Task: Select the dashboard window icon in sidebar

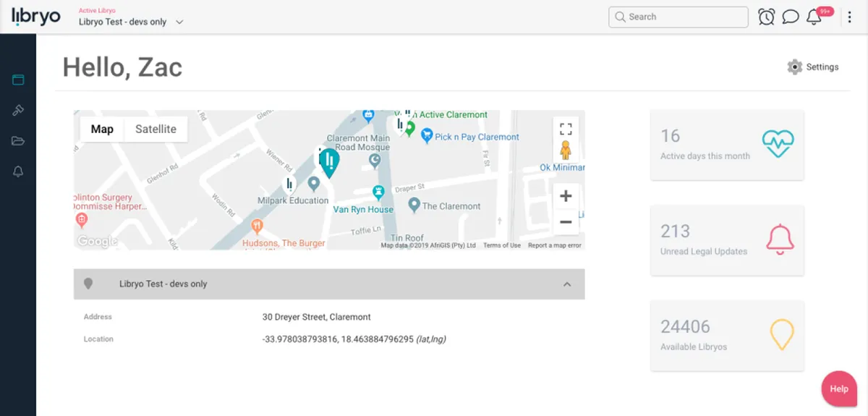Action: 18,80
